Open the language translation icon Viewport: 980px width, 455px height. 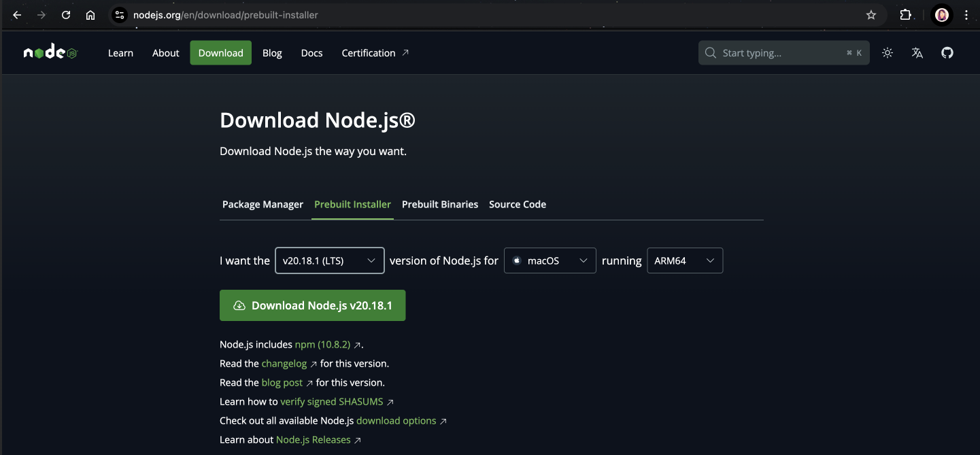[917, 53]
